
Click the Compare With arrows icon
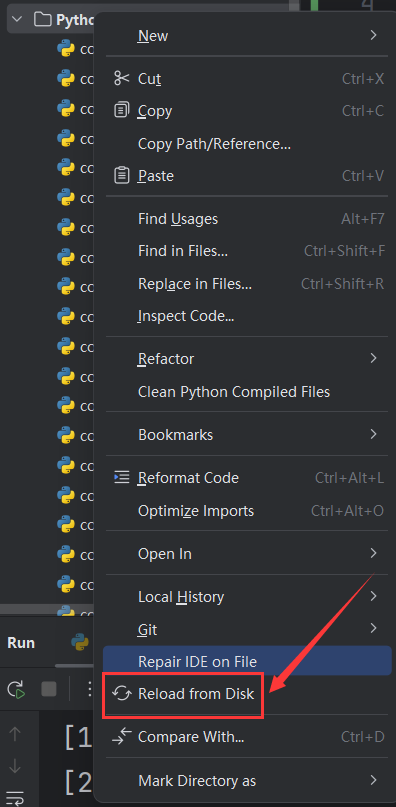coord(122,736)
